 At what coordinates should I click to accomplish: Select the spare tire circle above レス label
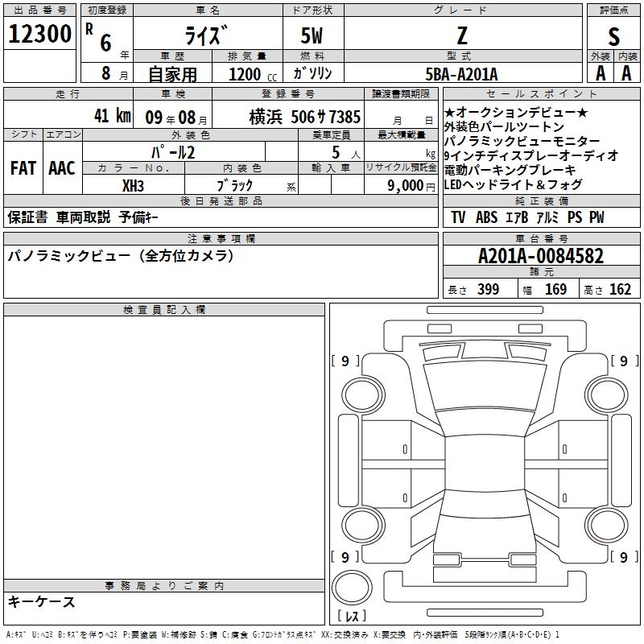(353, 588)
